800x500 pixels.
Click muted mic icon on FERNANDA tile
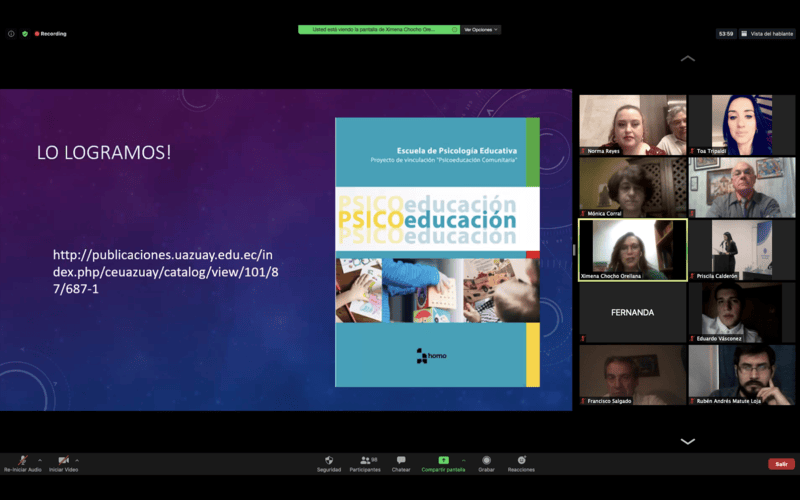click(x=583, y=338)
